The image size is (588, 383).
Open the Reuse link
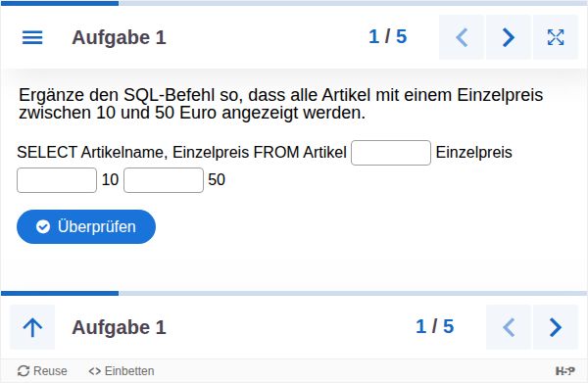[42, 371]
